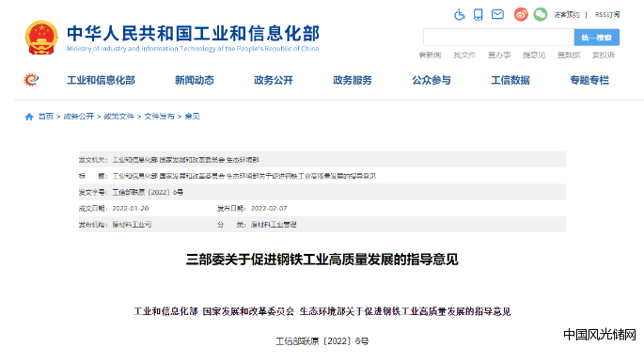
Task: Open 工信数据 nav menu
Action: (510, 80)
